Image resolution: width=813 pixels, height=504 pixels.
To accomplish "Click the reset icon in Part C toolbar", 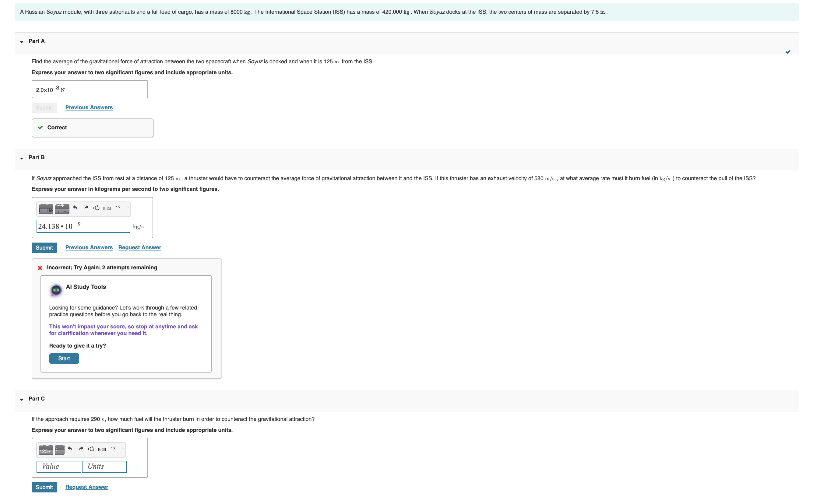I will tap(91, 449).
